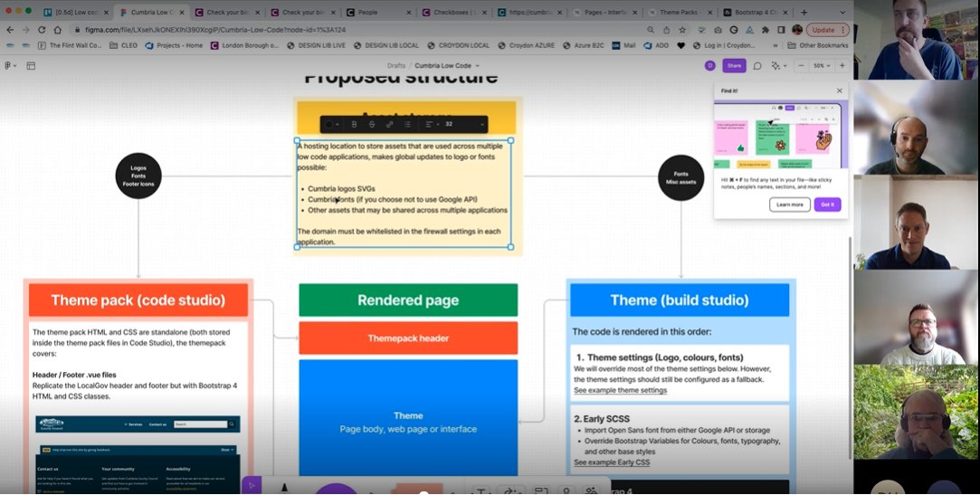This screenshot has height=495, width=980.
Task: Open the AI sparkle tools dropdown
Action: 778,66
